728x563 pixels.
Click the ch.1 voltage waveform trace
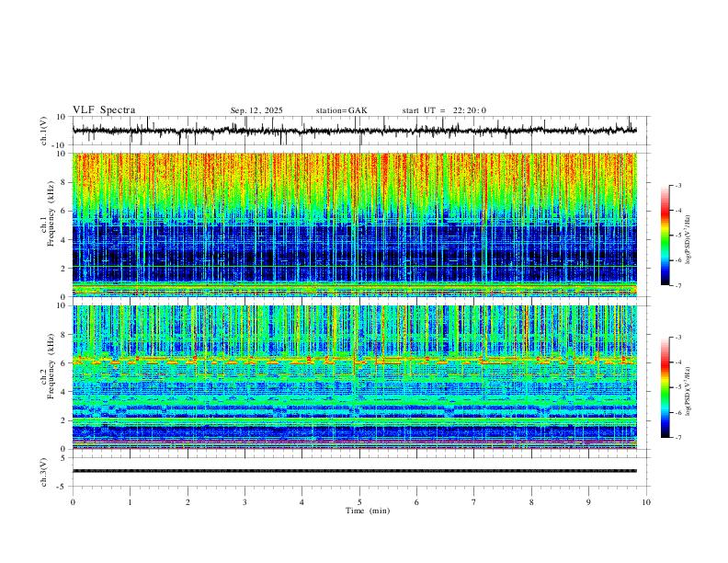[x=355, y=131]
